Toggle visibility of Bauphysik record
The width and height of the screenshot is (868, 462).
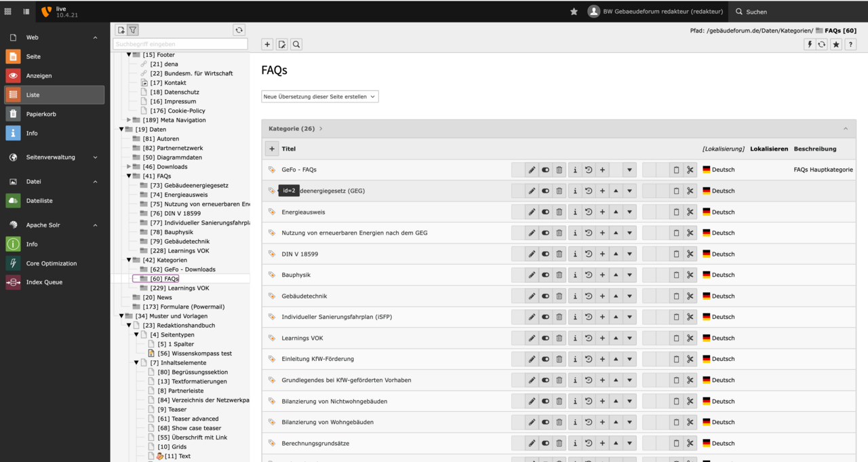coord(545,275)
